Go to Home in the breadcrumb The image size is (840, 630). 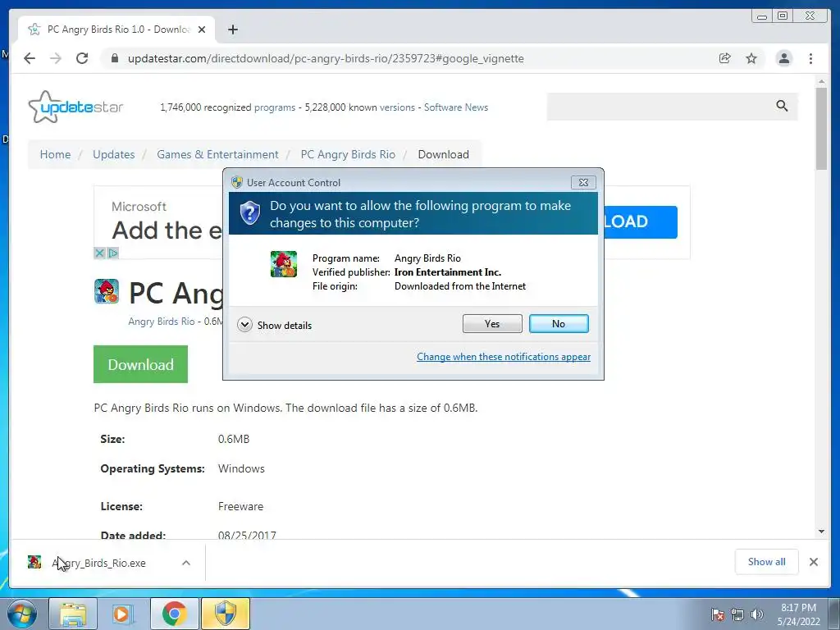pyautogui.click(x=55, y=154)
